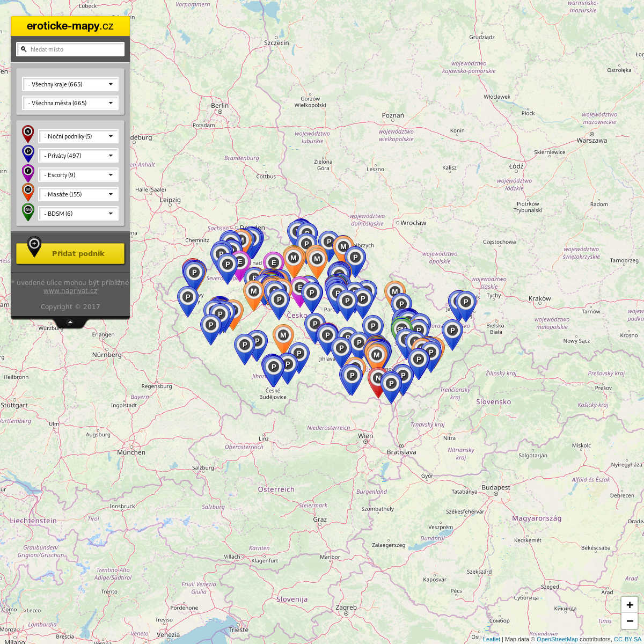Screen dimensions: 644x644
Task: Click the Přidat podnik button
Action: tap(70, 253)
